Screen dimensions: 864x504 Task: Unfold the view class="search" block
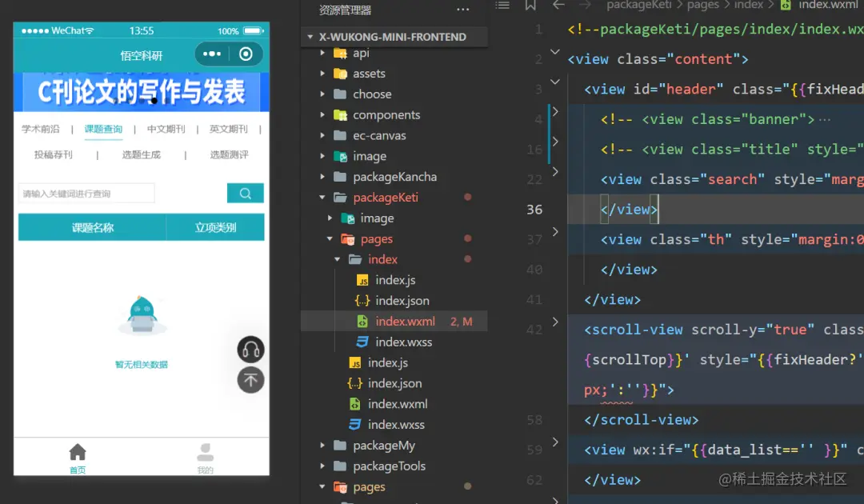555,172
